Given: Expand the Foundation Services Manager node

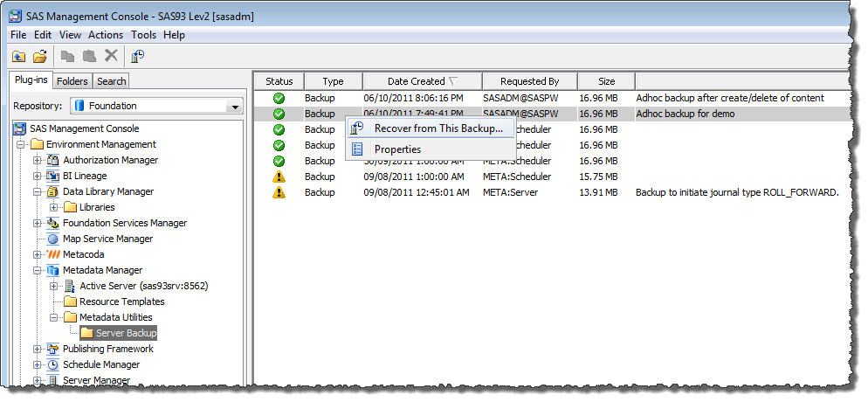Looking at the screenshot, I should point(37,223).
